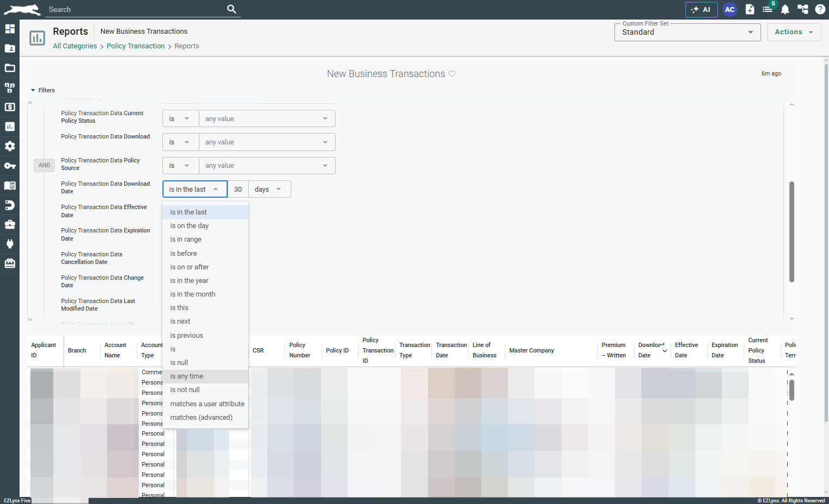829x504 pixels.
Task: Open the days unit dropdown
Action: point(269,189)
